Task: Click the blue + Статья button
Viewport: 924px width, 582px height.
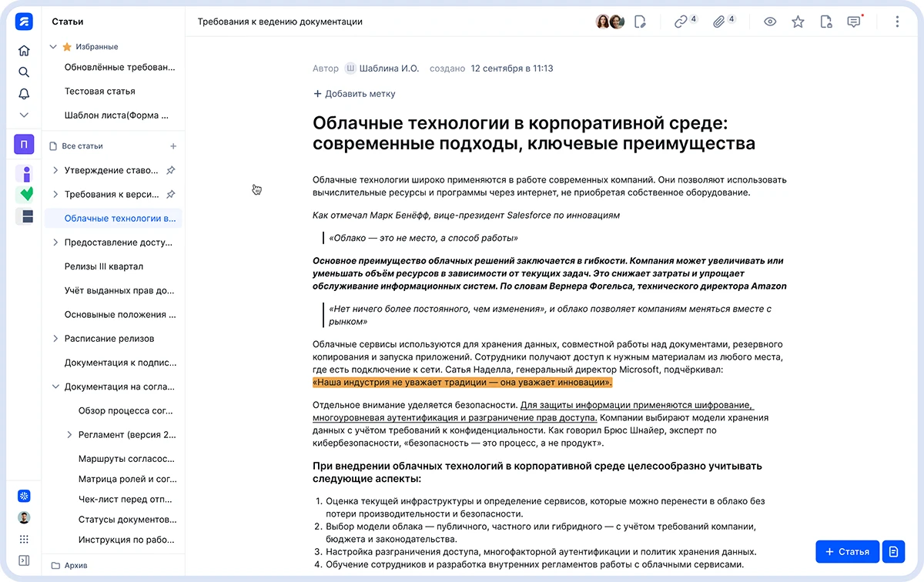Action: click(846, 552)
